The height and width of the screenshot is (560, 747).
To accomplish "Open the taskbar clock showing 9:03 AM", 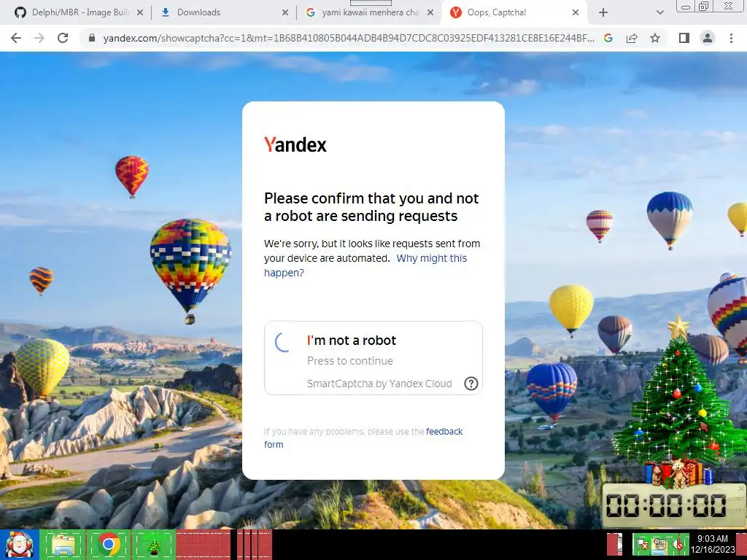I will click(712, 544).
